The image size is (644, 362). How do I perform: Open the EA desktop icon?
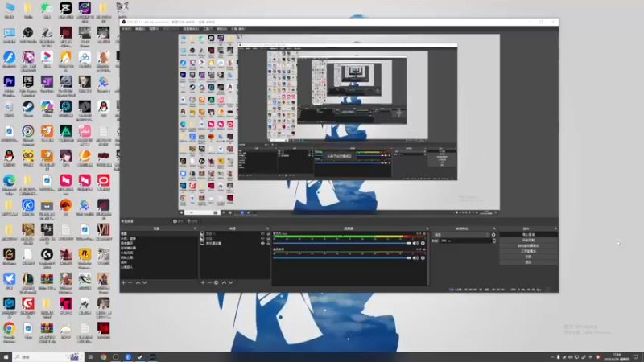(66, 208)
